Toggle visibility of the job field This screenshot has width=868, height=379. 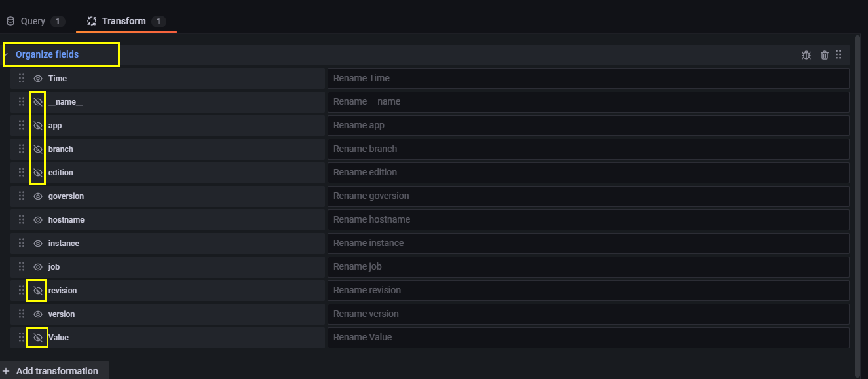click(38, 266)
